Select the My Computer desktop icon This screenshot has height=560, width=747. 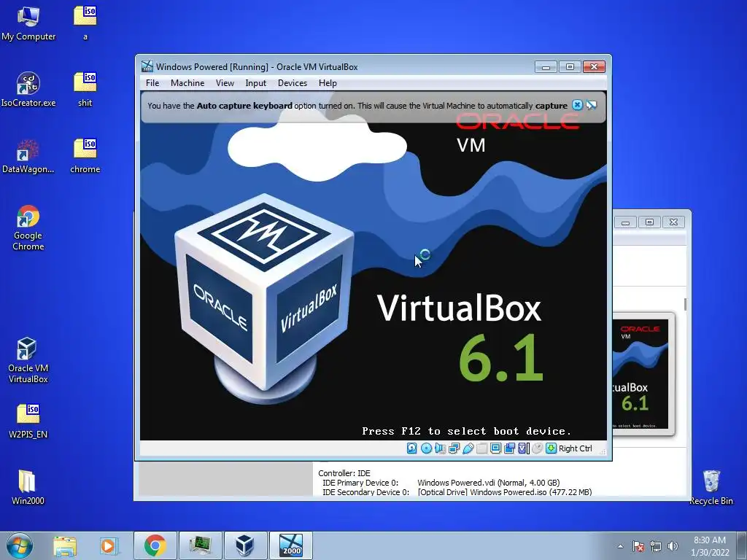(x=28, y=23)
